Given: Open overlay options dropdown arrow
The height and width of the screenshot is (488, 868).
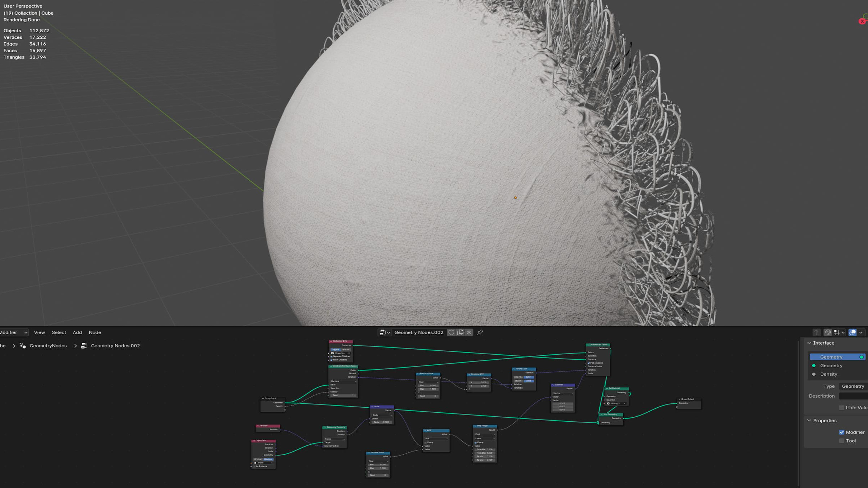Looking at the screenshot, I should point(861,332).
